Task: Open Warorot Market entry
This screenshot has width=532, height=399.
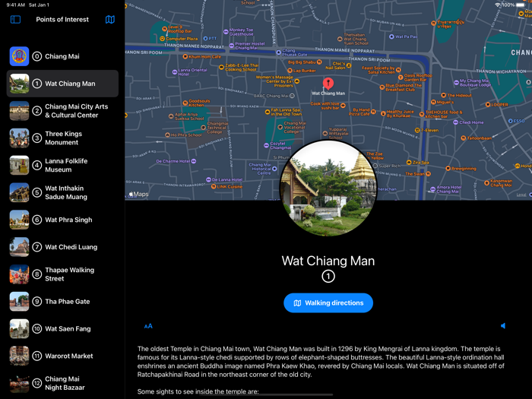Action: tap(62, 356)
